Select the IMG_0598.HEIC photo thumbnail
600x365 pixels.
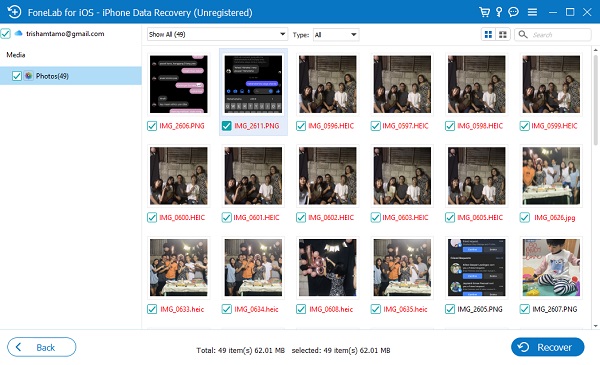(477, 84)
